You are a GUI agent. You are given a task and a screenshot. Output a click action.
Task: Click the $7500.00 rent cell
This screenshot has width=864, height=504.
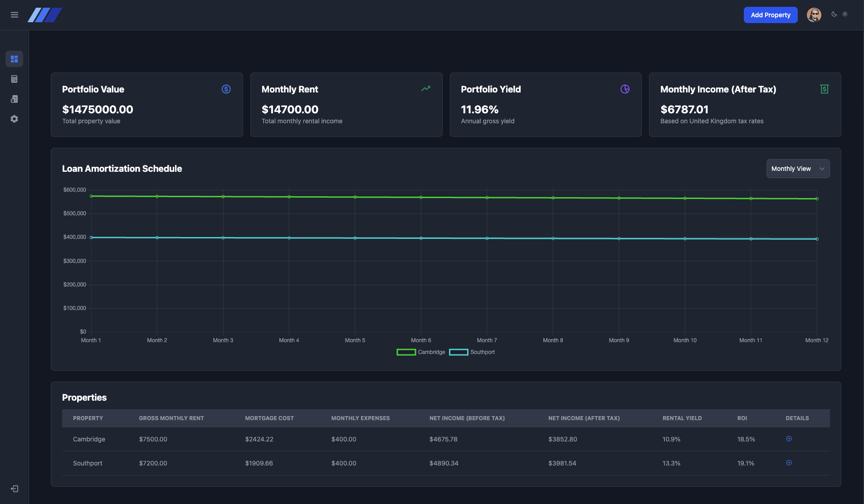tap(153, 439)
